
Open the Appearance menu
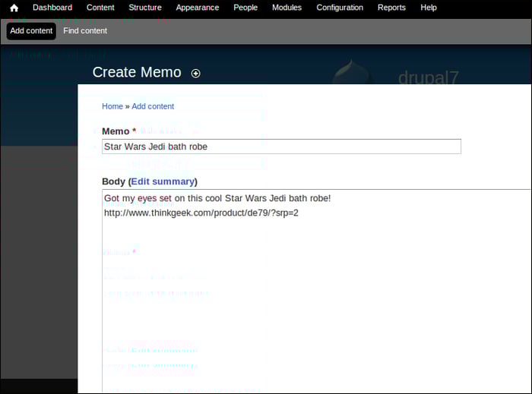pos(198,8)
